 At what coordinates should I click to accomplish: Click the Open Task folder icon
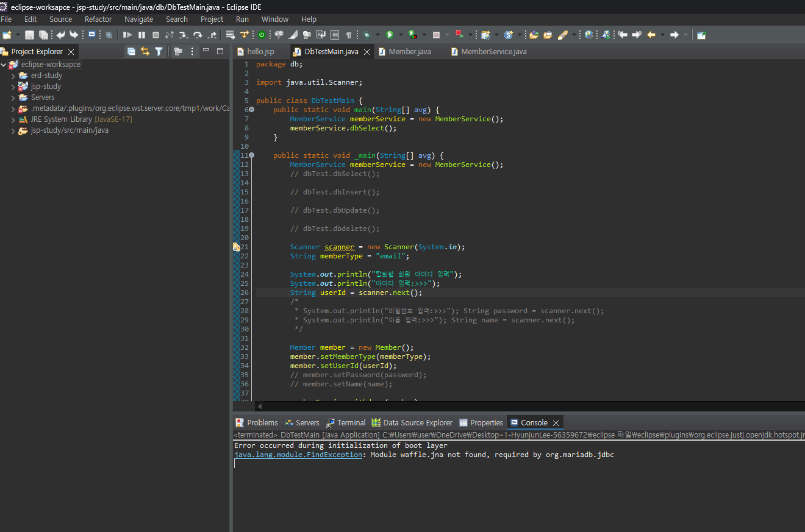click(x=548, y=35)
